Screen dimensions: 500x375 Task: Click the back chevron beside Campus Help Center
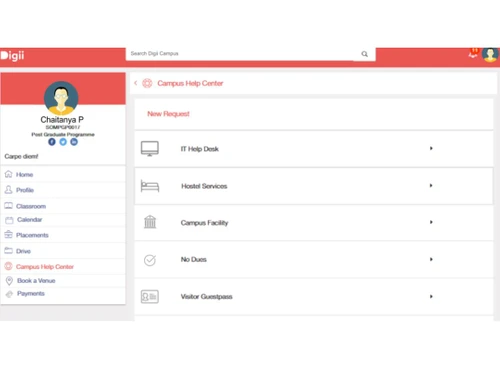[x=136, y=83]
